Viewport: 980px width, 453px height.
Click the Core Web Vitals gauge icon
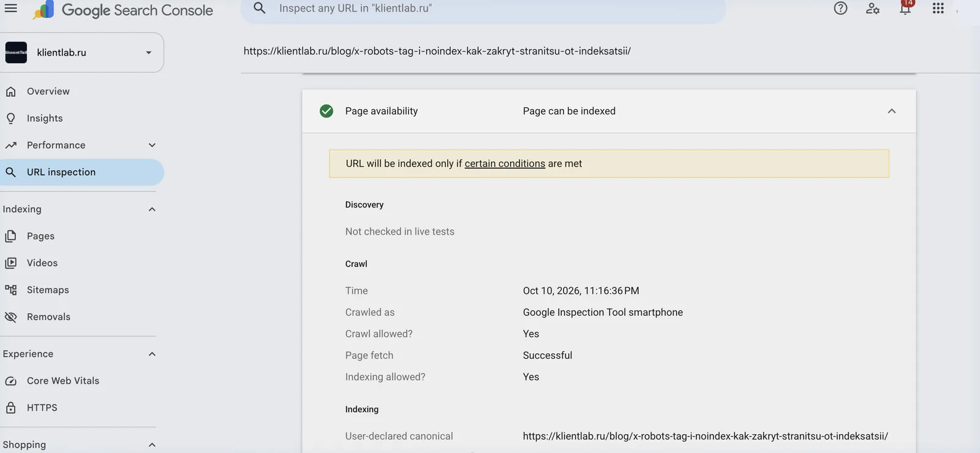(x=10, y=381)
